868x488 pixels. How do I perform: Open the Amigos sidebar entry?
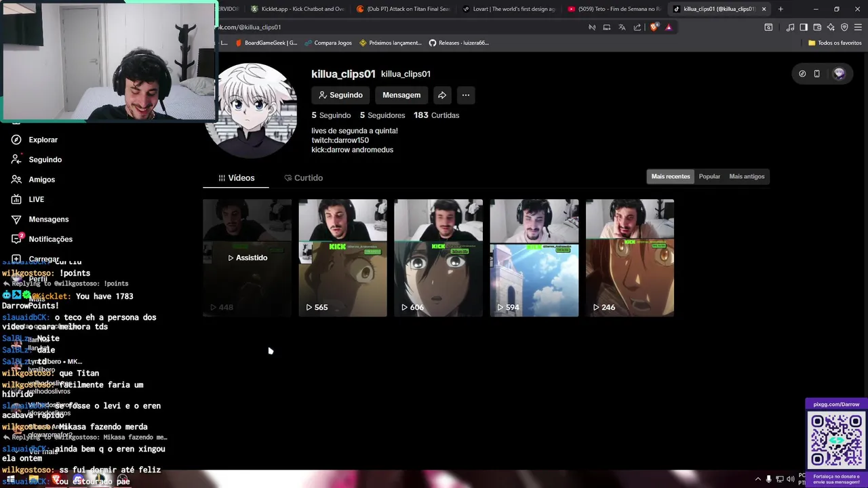(33, 180)
